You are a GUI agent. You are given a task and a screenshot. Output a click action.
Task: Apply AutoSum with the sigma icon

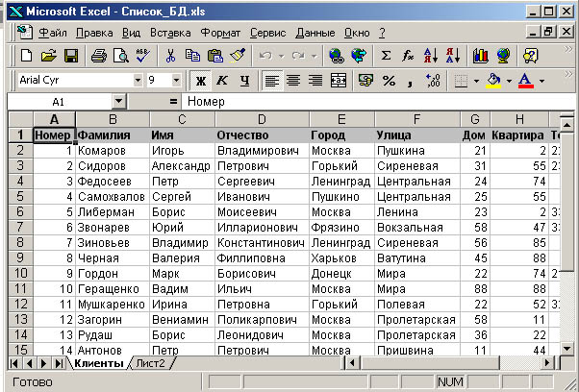pyautogui.click(x=386, y=56)
